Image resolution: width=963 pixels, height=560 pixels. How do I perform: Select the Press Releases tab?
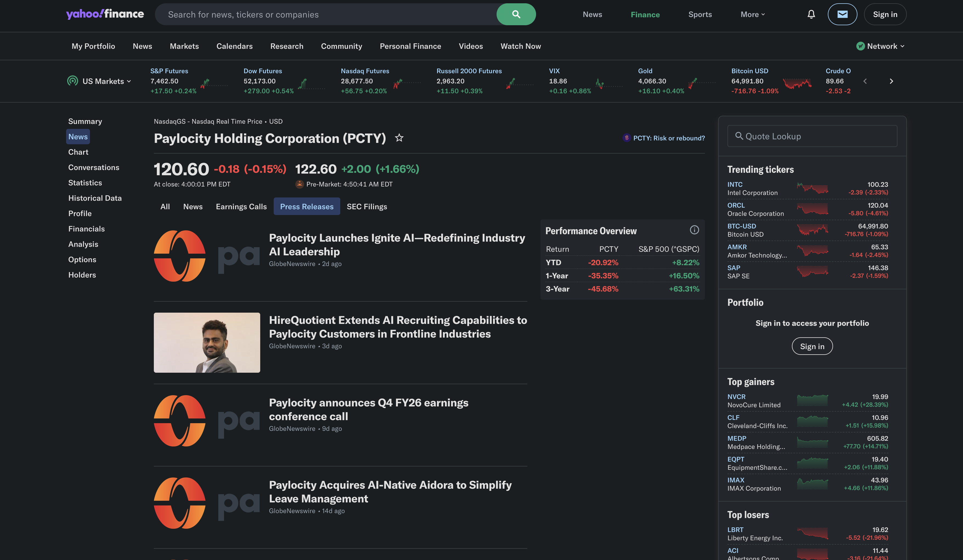[307, 207]
